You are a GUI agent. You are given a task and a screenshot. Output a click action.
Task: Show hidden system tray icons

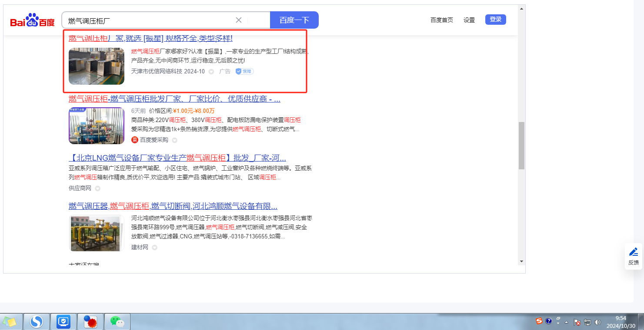pos(566,322)
